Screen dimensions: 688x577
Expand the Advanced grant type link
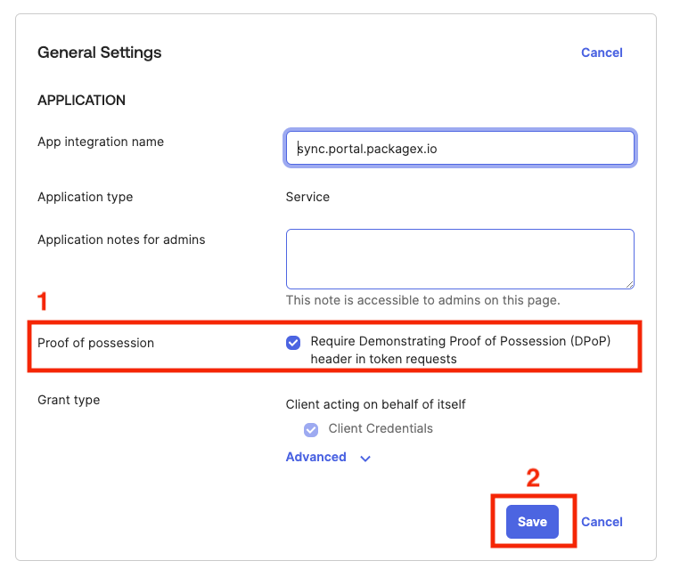(316, 457)
